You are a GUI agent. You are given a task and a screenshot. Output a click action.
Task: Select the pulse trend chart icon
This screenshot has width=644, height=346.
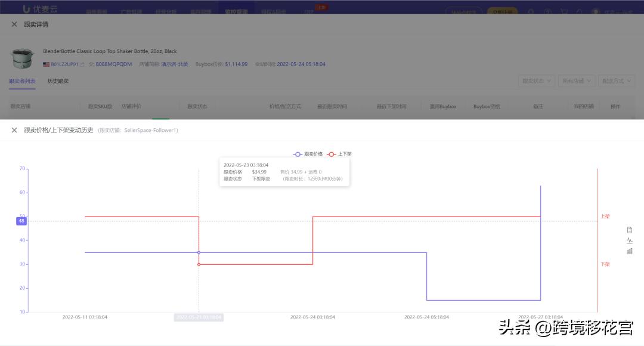630,240
